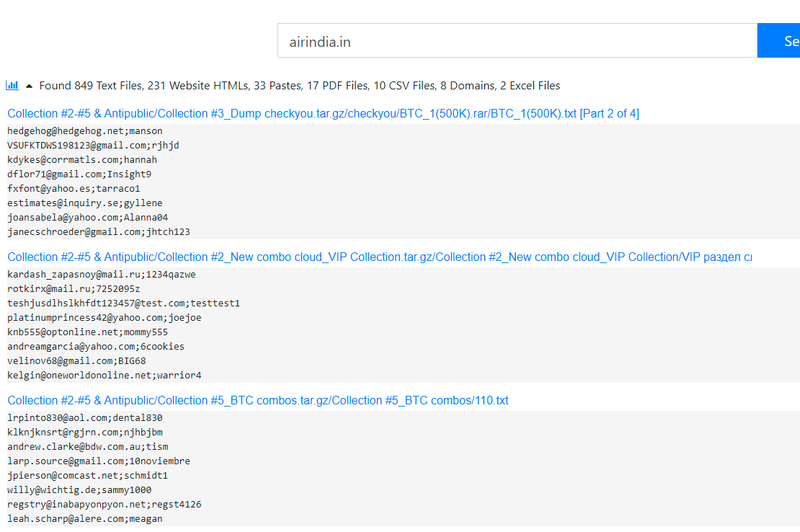
Task: Select the 2 Excel Files count
Action: (530, 86)
